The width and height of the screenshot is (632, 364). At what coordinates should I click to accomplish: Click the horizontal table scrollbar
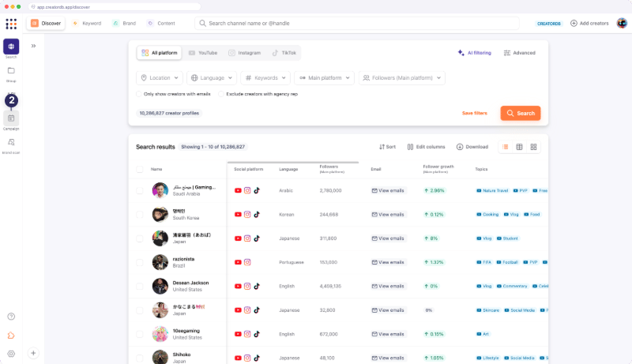tap(293, 163)
